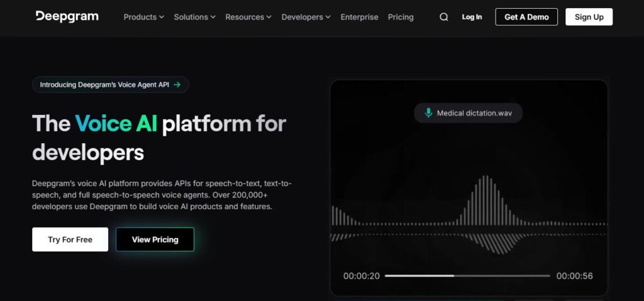
Task: Click the Deepgram logo
Action: (x=67, y=16)
